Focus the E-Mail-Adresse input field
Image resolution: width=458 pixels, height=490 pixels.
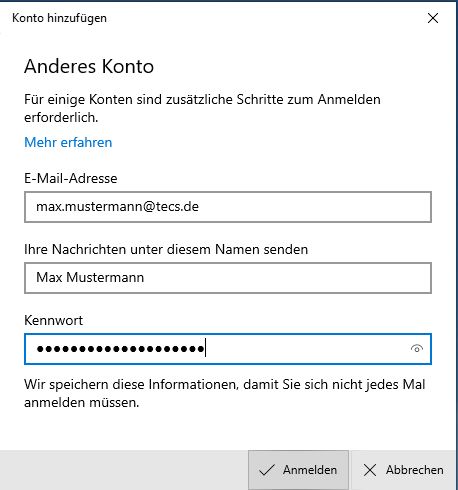228,207
